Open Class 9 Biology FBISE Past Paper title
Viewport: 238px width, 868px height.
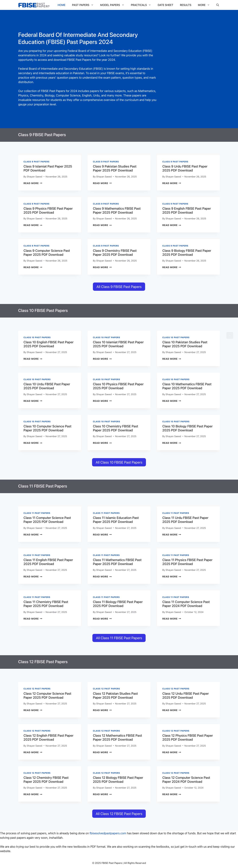click(186, 253)
